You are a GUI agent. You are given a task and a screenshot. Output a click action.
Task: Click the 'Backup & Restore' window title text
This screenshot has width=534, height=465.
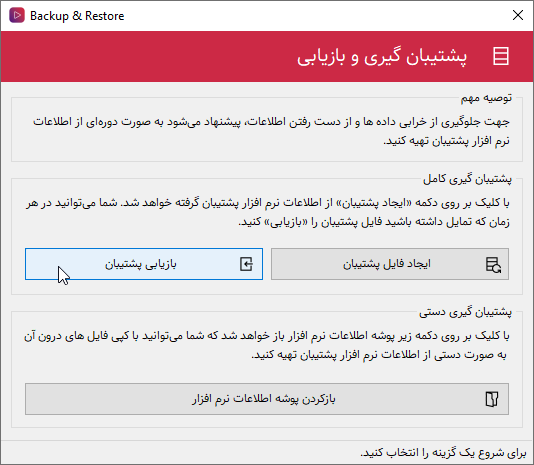point(77,16)
